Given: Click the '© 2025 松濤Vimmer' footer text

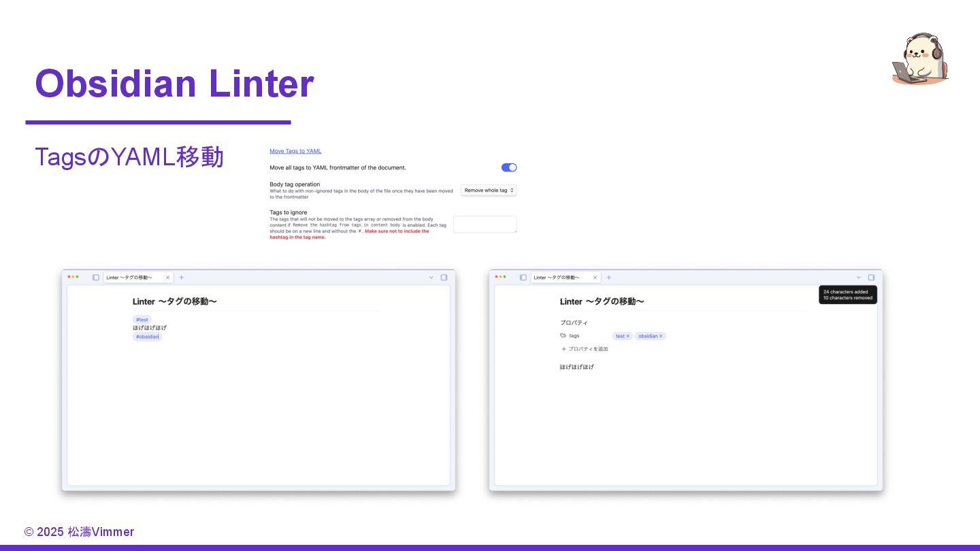Looking at the screenshot, I should coord(79,532).
